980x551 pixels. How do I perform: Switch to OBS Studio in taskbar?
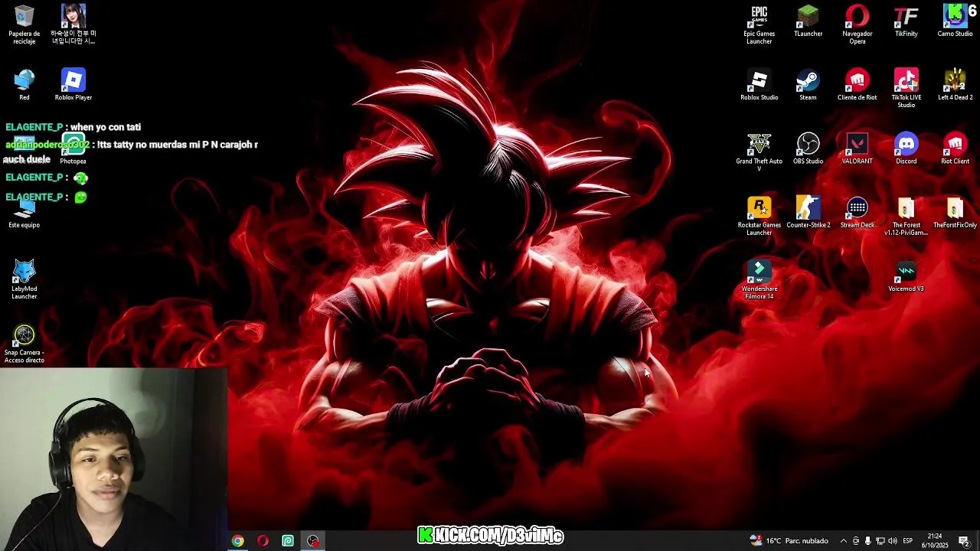(x=313, y=540)
